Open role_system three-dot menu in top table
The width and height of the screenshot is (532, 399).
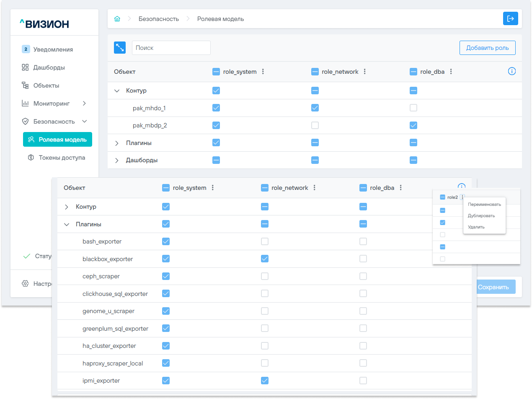point(263,72)
